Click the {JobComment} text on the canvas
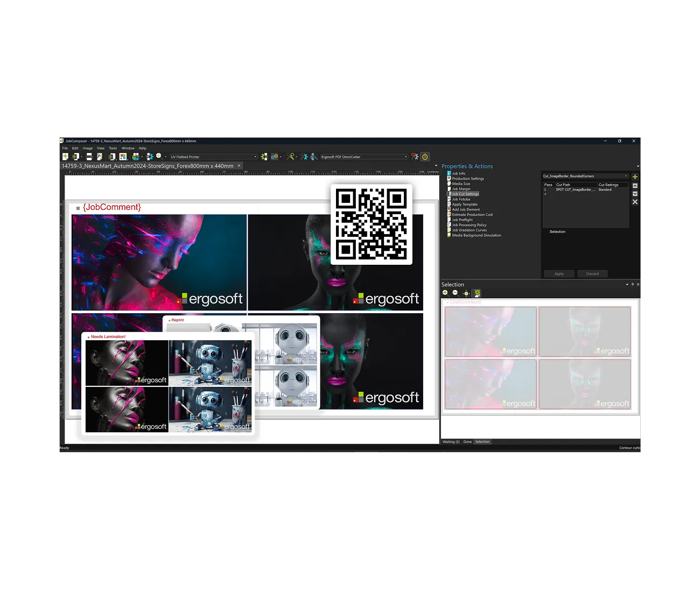The image size is (700, 592). pyautogui.click(x=112, y=207)
